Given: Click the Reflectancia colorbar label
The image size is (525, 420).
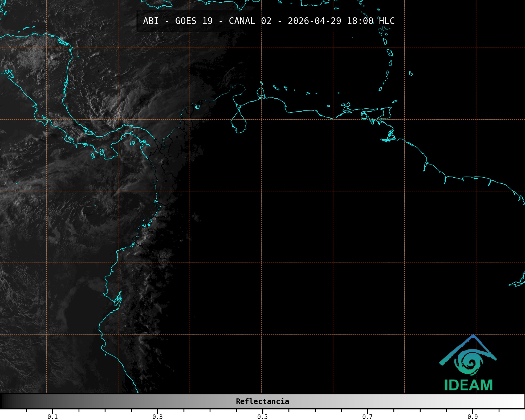Looking at the screenshot, I should 262,401.
